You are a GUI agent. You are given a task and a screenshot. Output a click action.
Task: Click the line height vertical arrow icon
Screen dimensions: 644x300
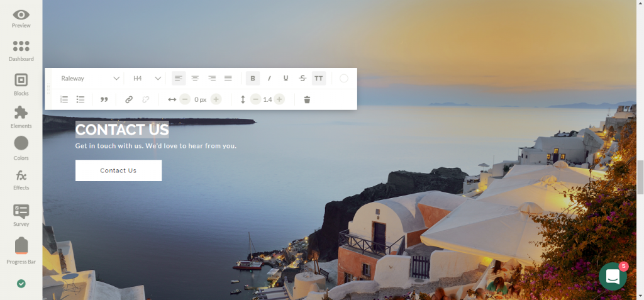point(243,99)
